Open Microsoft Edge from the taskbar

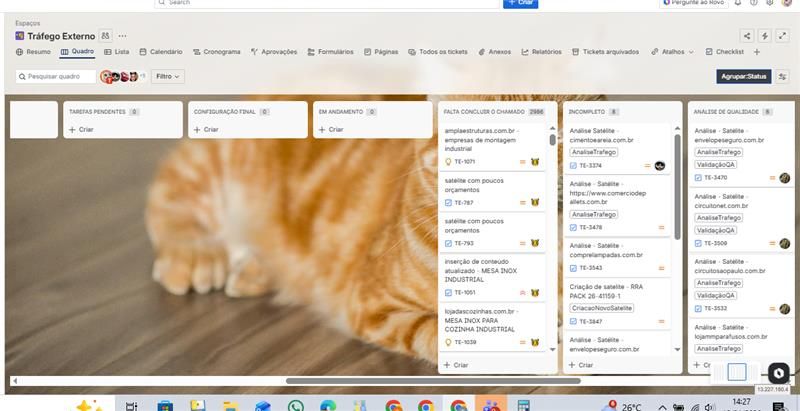tap(328, 406)
